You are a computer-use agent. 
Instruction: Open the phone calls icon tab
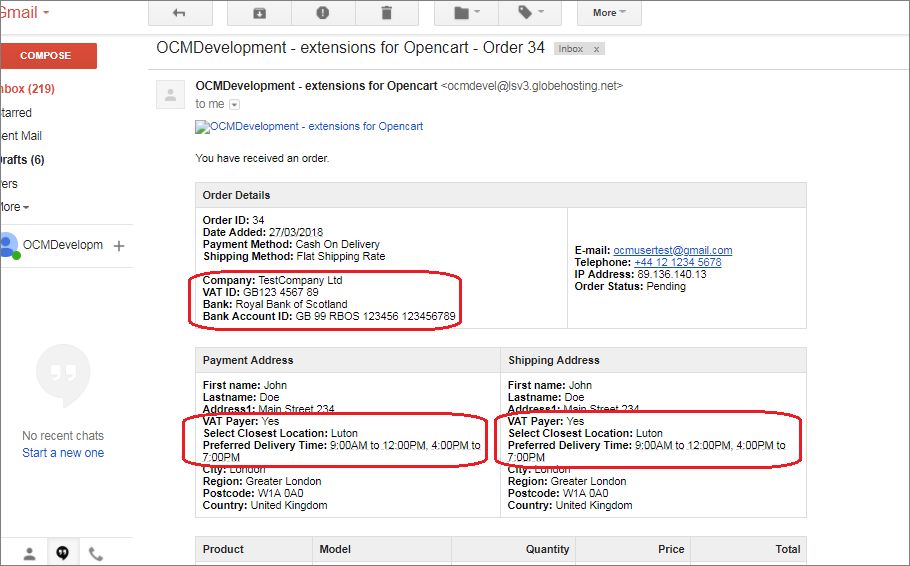96,554
